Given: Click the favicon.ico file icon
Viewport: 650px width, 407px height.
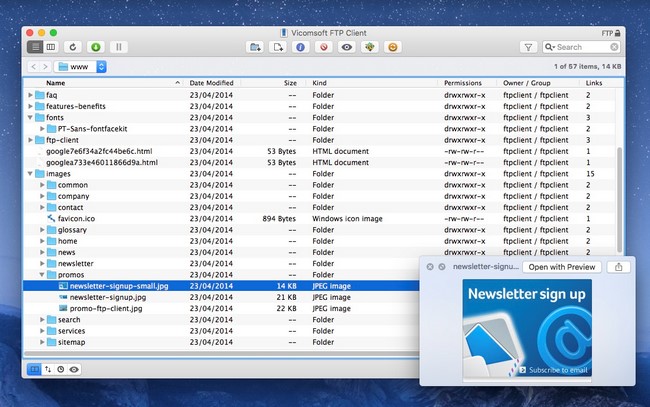Looking at the screenshot, I should pos(51,218).
